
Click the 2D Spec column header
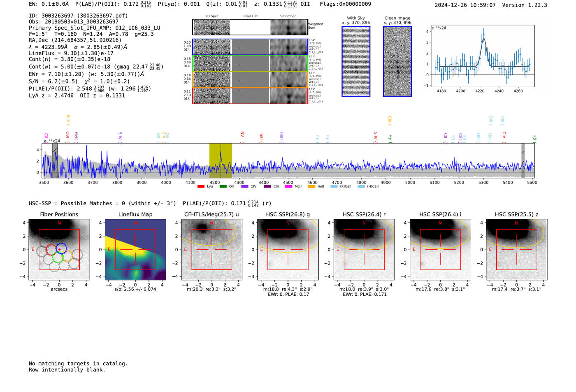[212, 16]
